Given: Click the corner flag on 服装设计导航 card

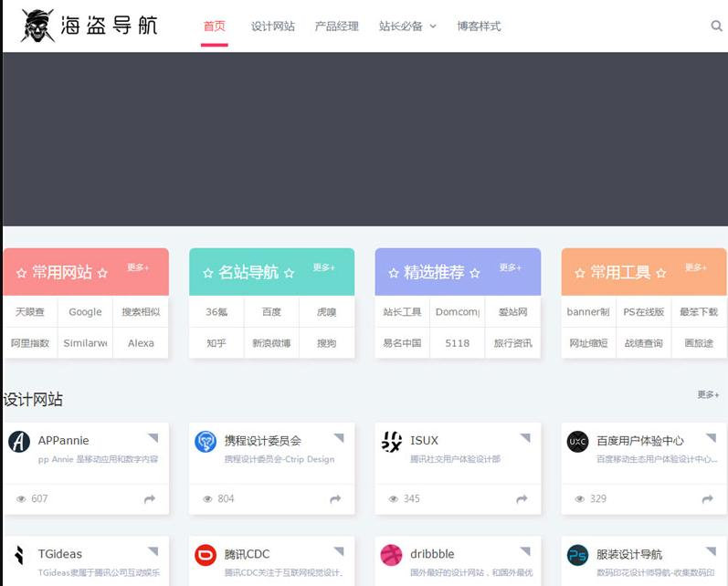Looking at the screenshot, I should tap(712, 551).
